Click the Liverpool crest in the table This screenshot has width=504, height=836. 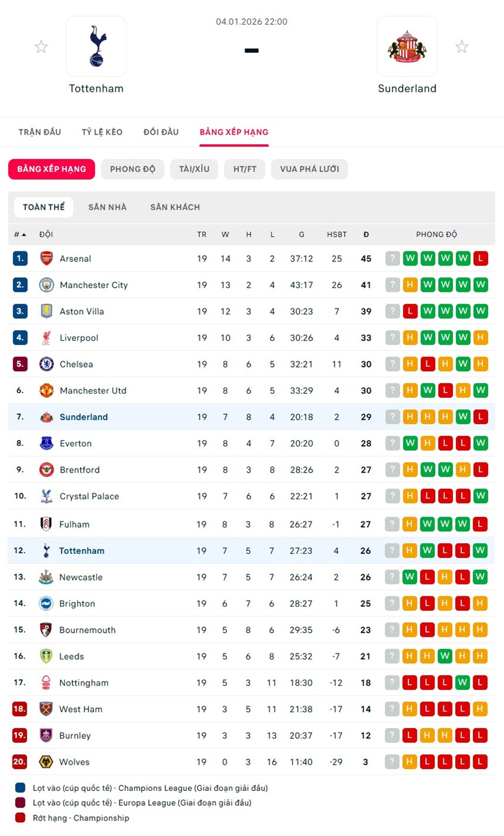click(x=46, y=338)
